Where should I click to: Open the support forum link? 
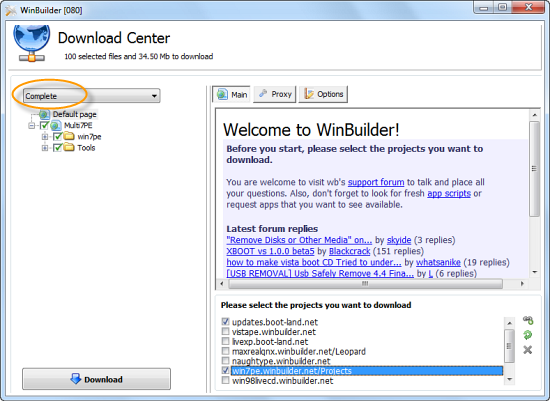tap(376, 182)
